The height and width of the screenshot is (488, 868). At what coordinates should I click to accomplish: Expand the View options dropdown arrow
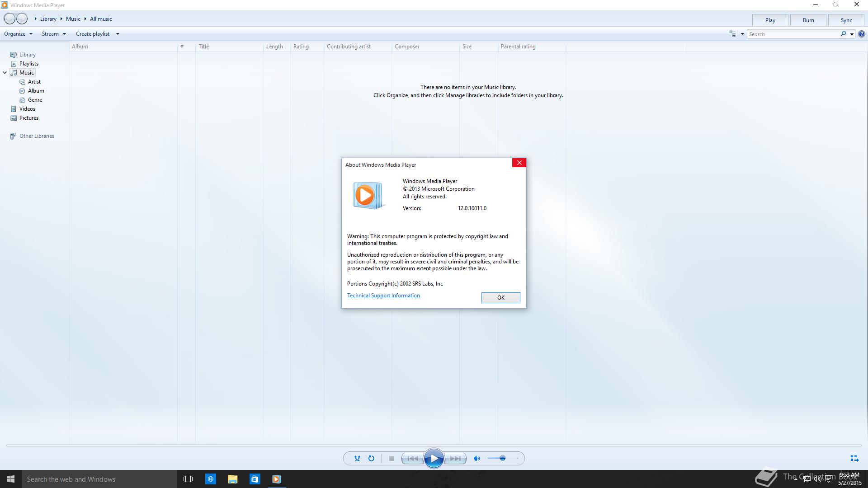click(x=742, y=34)
